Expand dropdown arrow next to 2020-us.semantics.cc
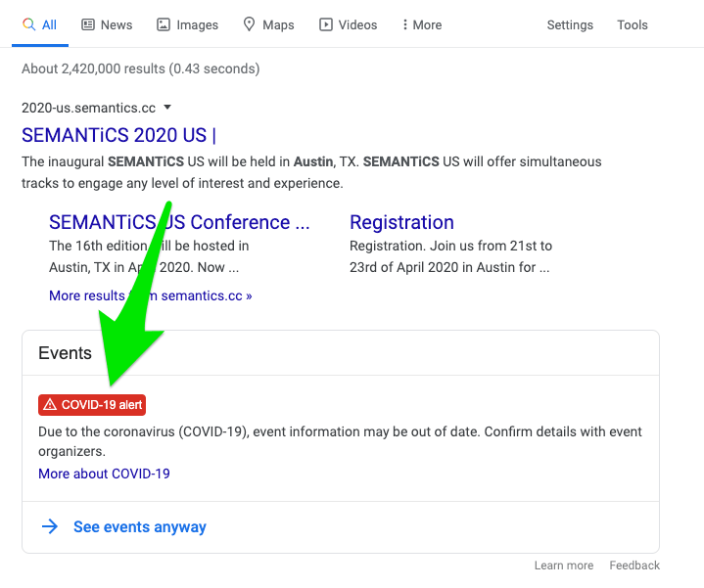The image size is (704, 588). tap(167, 108)
